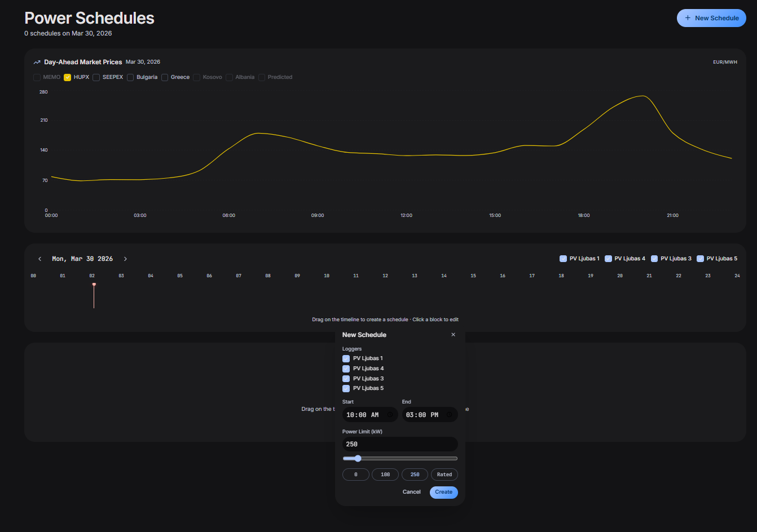Go to previous day arrow
Image resolution: width=757 pixels, height=532 pixels.
pyautogui.click(x=39, y=259)
